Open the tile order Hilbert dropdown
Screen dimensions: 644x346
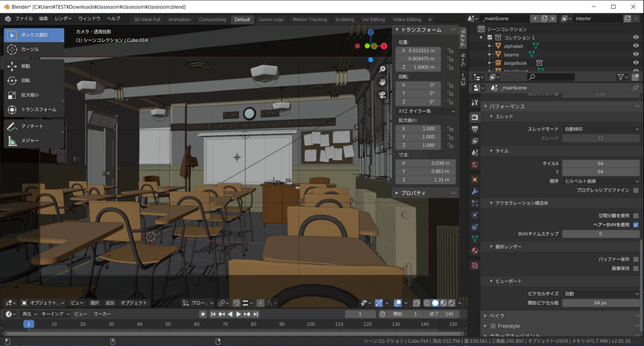coord(601,181)
